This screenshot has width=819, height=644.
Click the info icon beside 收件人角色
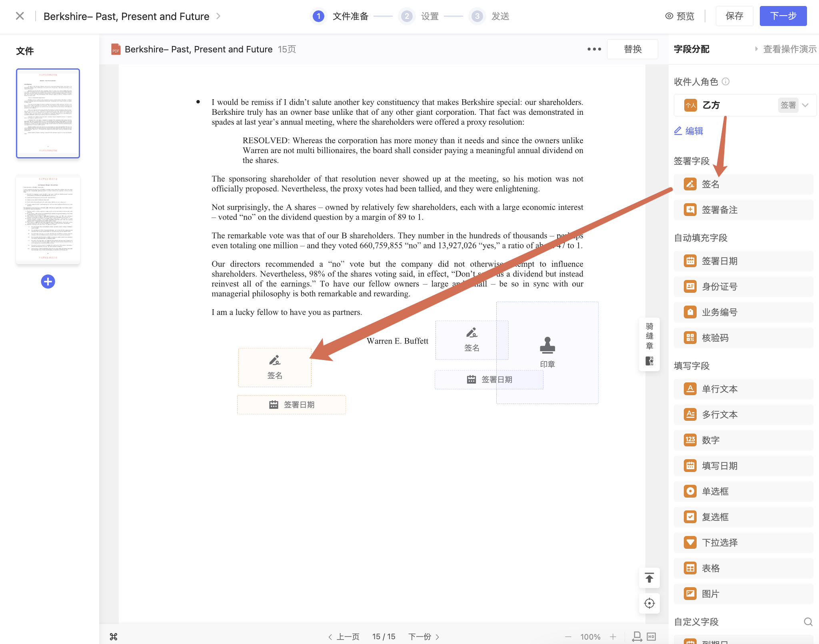point(726,82)
